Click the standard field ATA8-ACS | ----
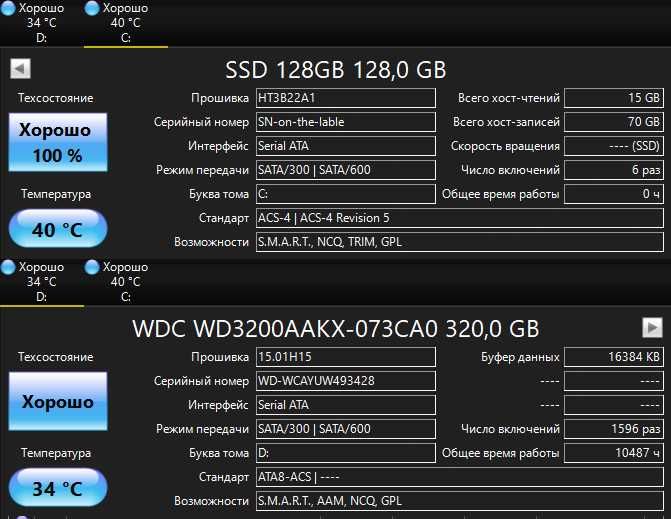 pos(460,477)
